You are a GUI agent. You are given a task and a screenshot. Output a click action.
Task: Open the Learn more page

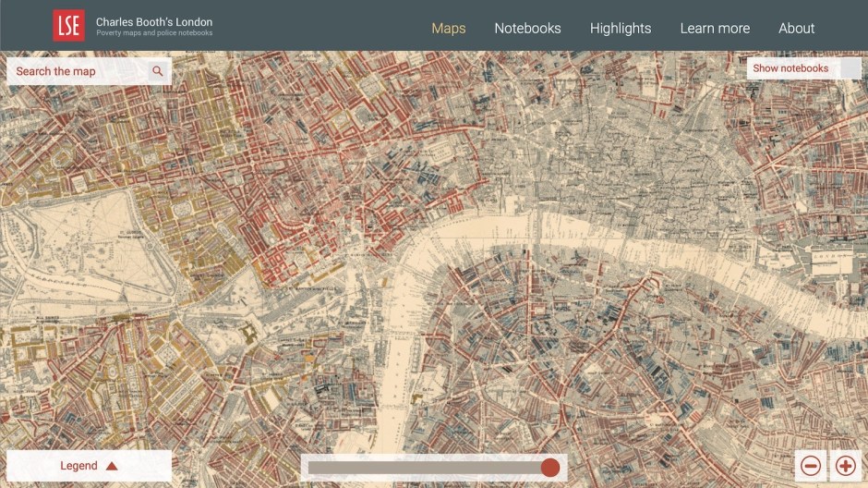(x=715, y=29)
